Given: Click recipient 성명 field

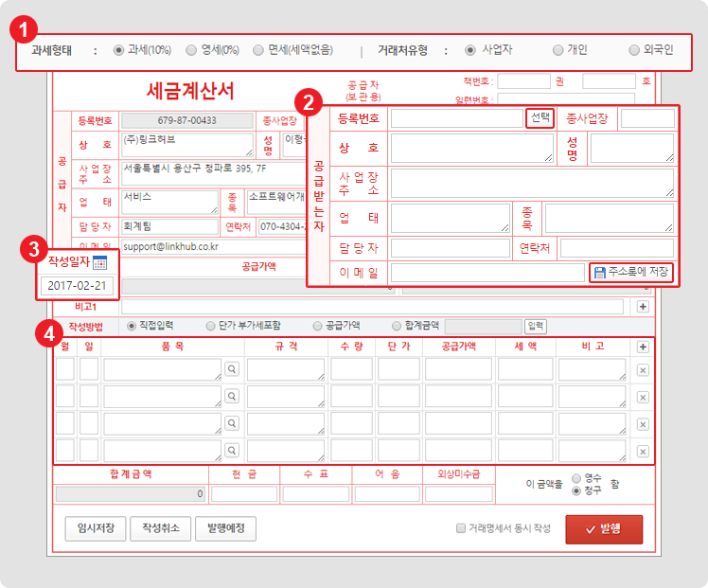Looking at the screenshot, I should [x=632, y=148].
